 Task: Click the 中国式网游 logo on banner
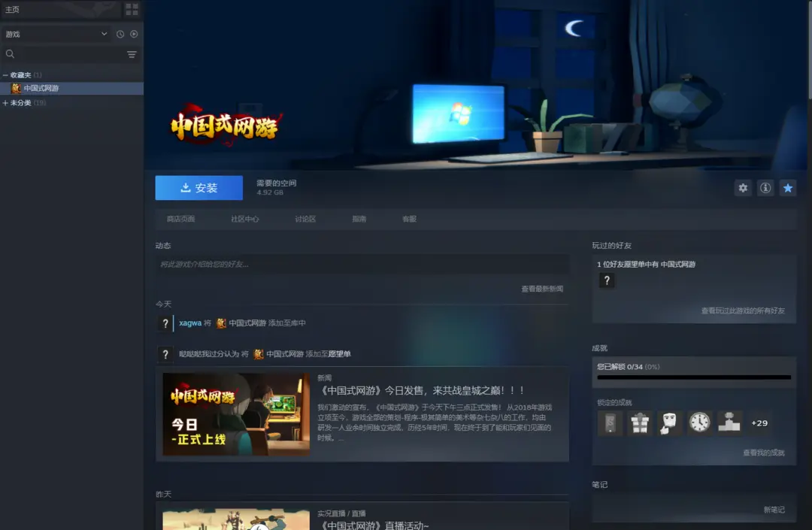[226, 126]
